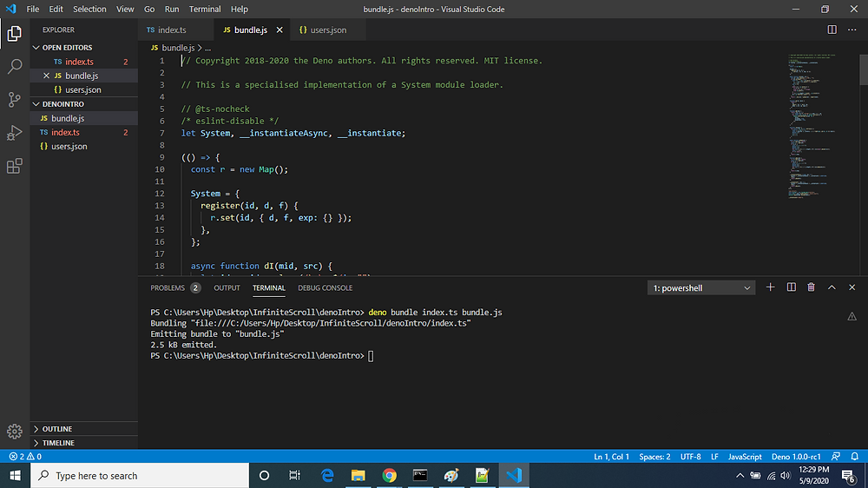
Task: Open index.ts in DENOINTRO folder
Action: (83, 132)
